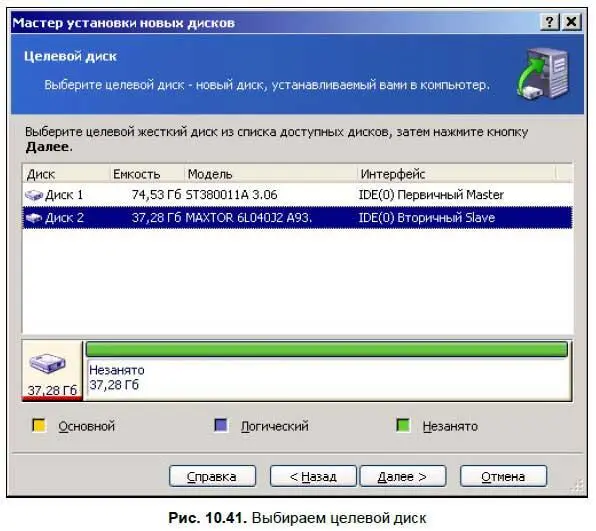Click the Disk 2 drive icon
This screenshot has width=596, height=531.
coord(34,218)
